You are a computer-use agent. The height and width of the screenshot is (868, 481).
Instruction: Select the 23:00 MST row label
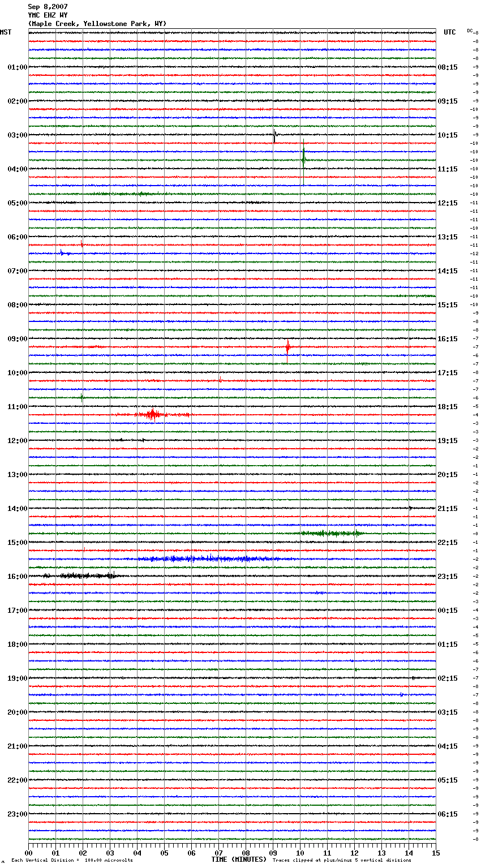tap(18, 814)
